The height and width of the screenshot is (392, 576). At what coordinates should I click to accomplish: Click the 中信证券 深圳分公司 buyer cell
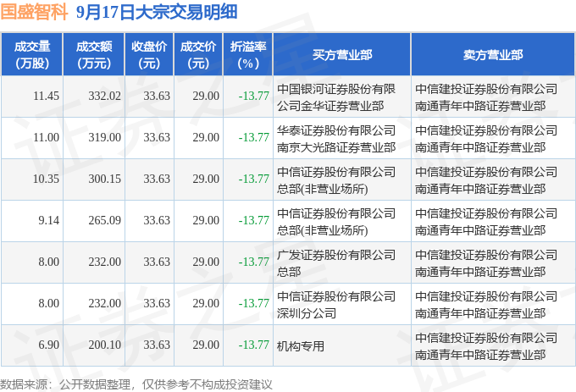point(336,303)
